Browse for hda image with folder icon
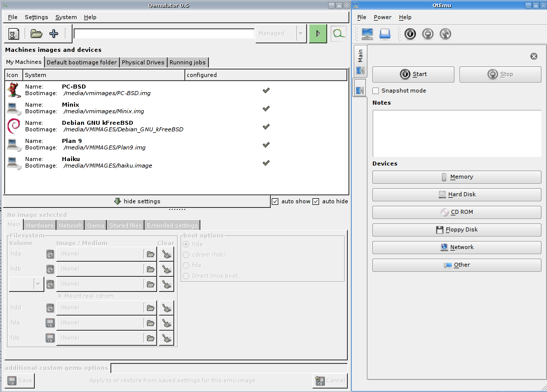The height and width of the screenshot is (392, 547). [150, 254]
